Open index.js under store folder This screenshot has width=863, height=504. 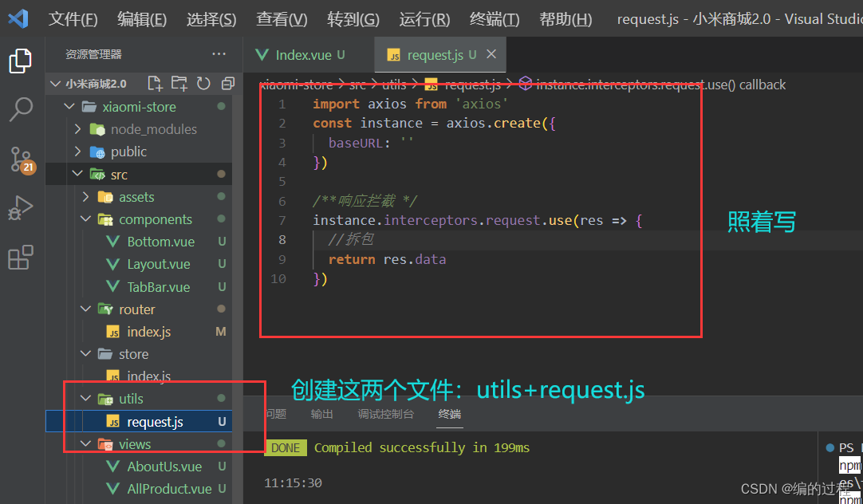tap(139, 376)
